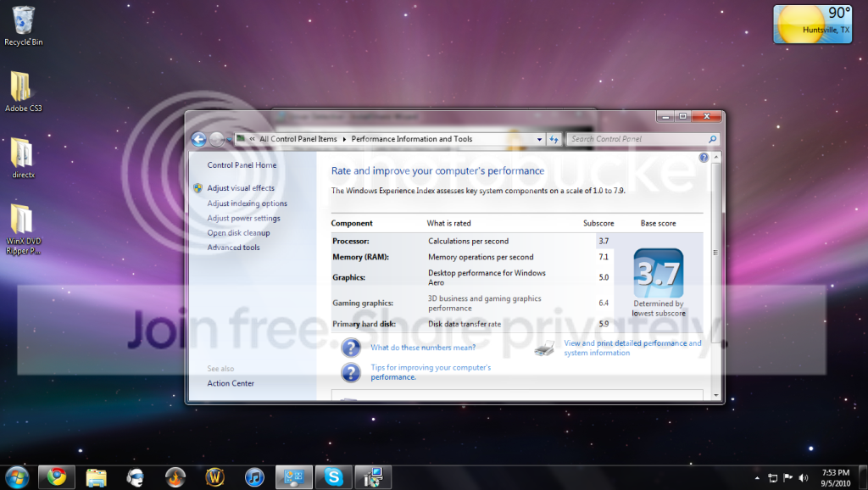Open View and print detailed performance link
868x490 pixels.
[x=632, y=348]
